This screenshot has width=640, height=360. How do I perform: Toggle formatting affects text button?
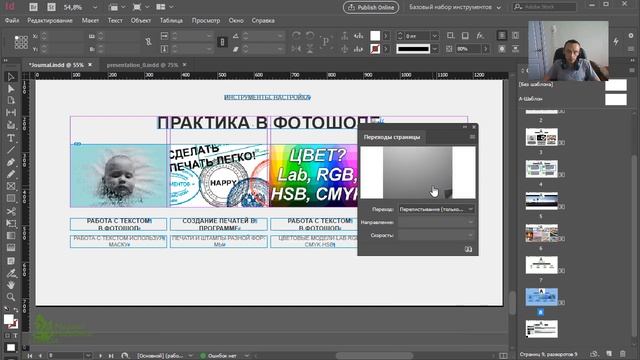[x=15, y=336]
